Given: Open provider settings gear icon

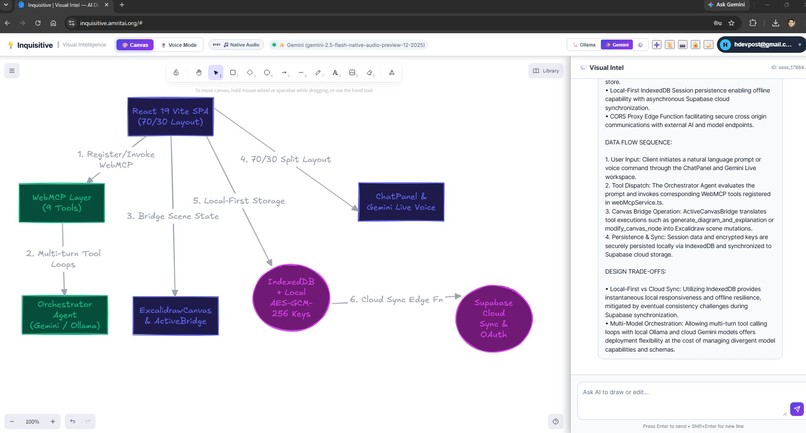Looking at the screenshot, I should [640, 45].
